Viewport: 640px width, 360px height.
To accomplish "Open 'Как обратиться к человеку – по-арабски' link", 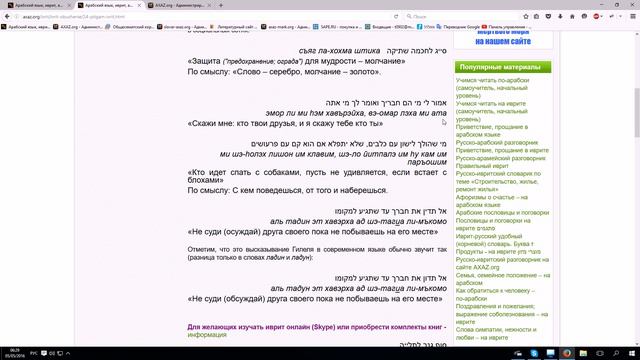I will (495, 294).
